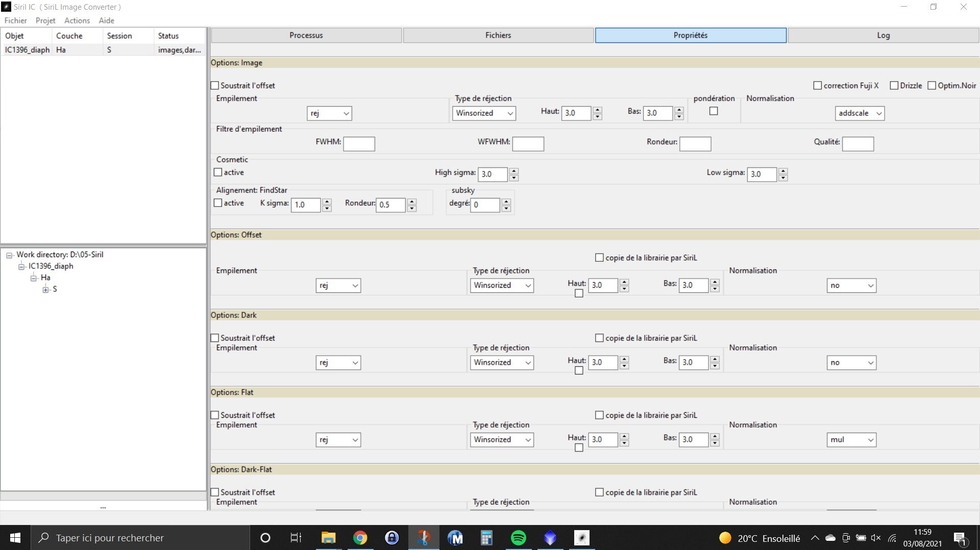The width and height of the screenshot is (980, 550).
Task: Increase Haut value in Options: Image
Action: [598, 110]
